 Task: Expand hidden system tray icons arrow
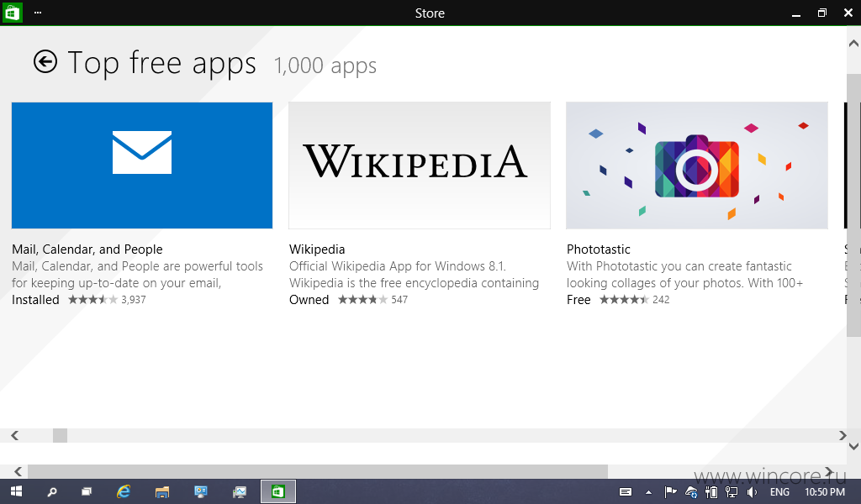tap(648, 492)
